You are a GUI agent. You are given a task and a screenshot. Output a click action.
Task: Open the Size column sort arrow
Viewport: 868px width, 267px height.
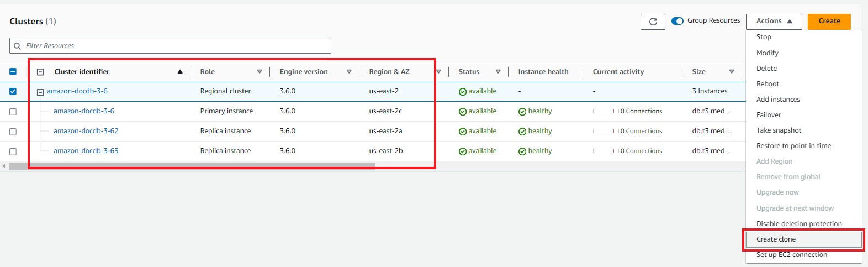pos(732,72)
